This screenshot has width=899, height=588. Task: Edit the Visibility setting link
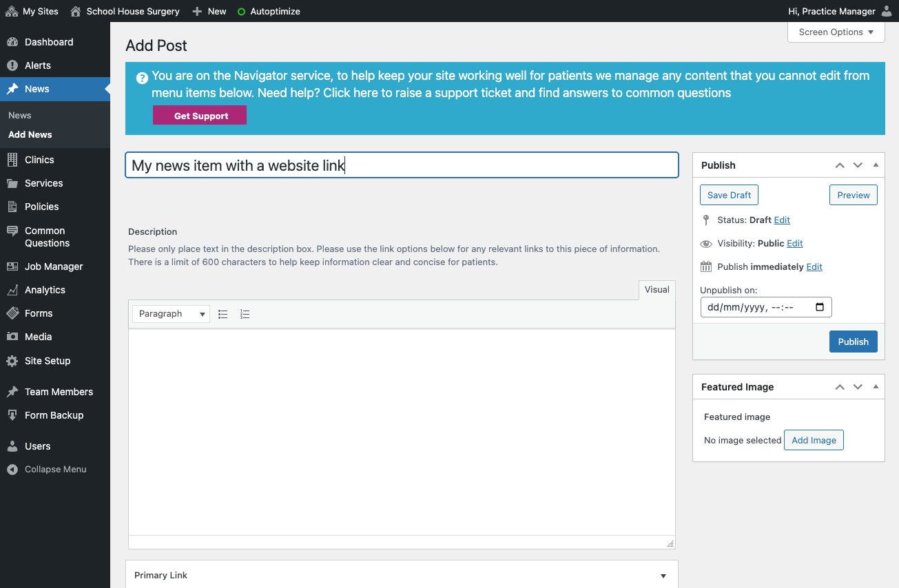(x=795, y=244)
